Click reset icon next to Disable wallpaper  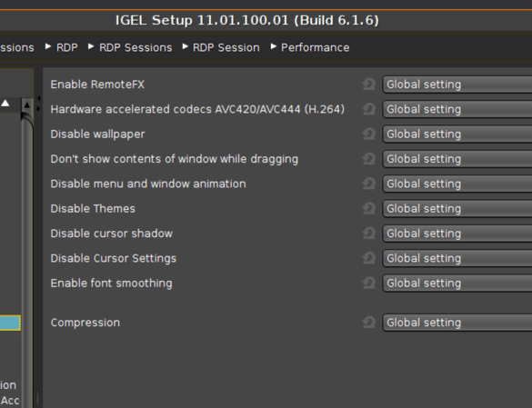click(x=369, y=134)
